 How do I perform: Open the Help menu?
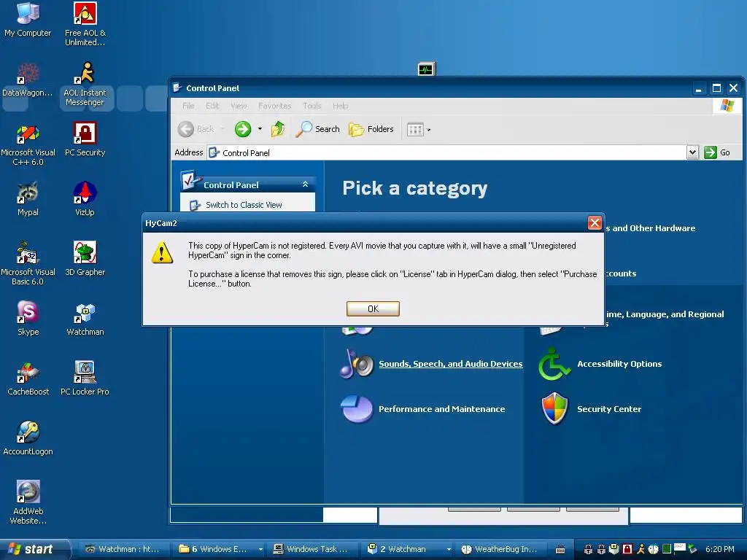coord(340,106)
